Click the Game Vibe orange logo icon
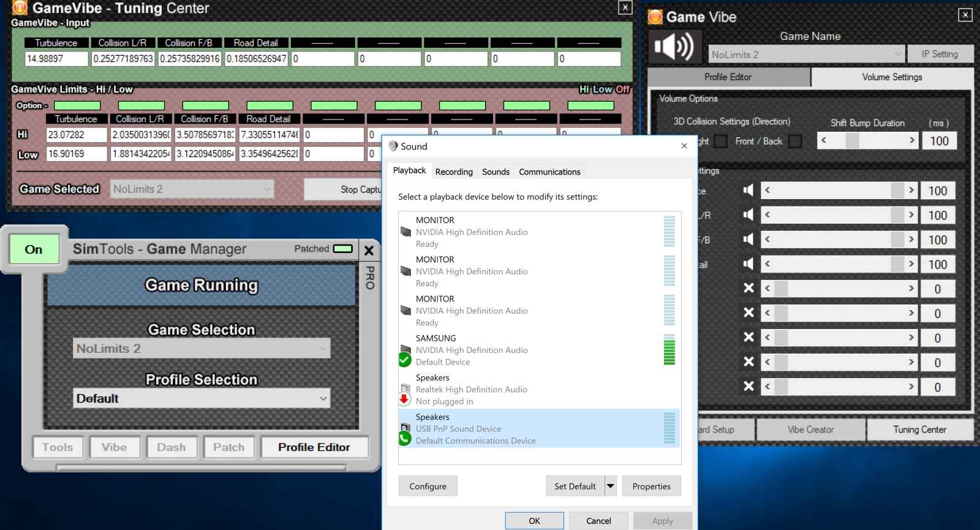The width and height of the screenshot is (980, 530). (x=655, y=17)
